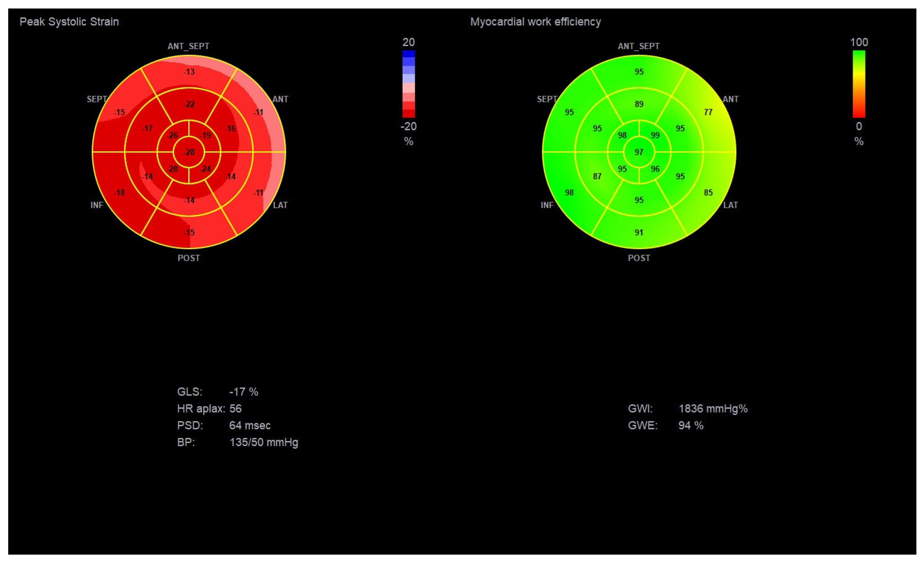Click the GWE value 94 %
The image size is (924, 564).
(691, 425)
